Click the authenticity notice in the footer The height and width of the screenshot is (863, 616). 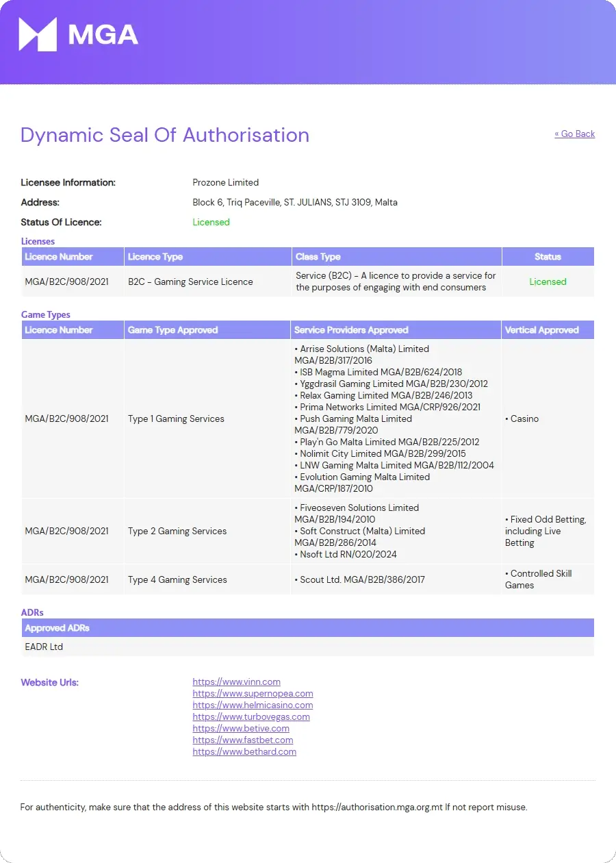[274, 807]
